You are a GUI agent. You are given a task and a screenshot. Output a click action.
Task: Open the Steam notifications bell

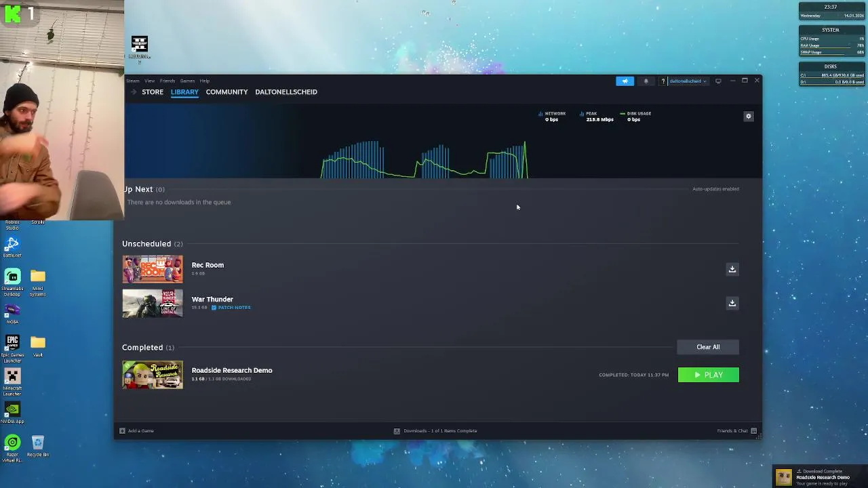pyautogui.click(x=646, y=81)
